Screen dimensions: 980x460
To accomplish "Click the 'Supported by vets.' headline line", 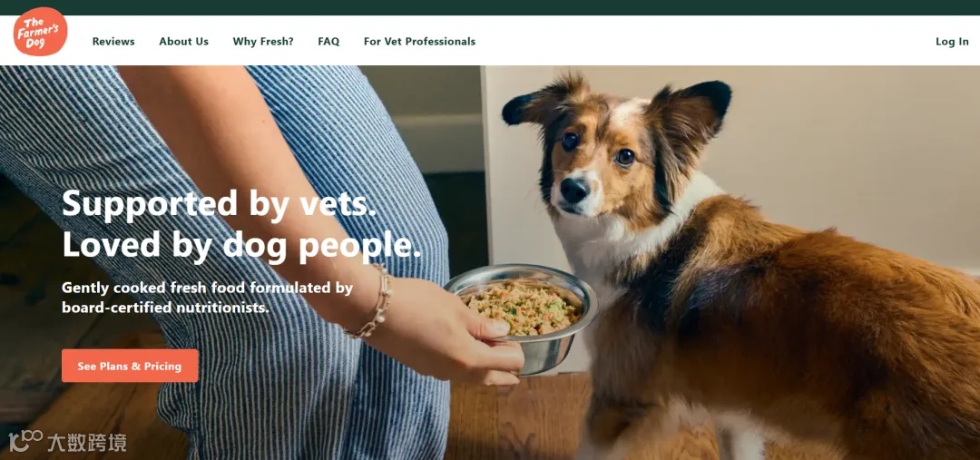I will 220,204.
